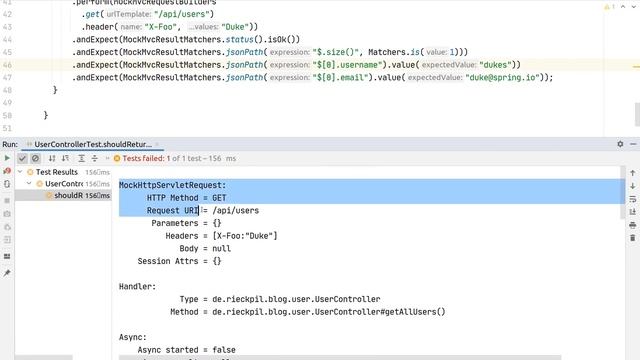The width and height of the screenshot is (640, 360).
Task: Select the UserContr... test class row
Action: click(x=63, y=184)
